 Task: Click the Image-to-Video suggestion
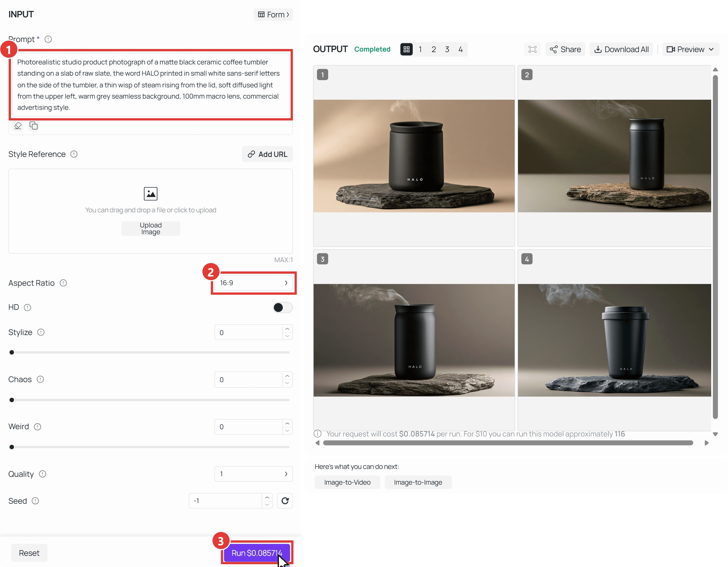347,483
